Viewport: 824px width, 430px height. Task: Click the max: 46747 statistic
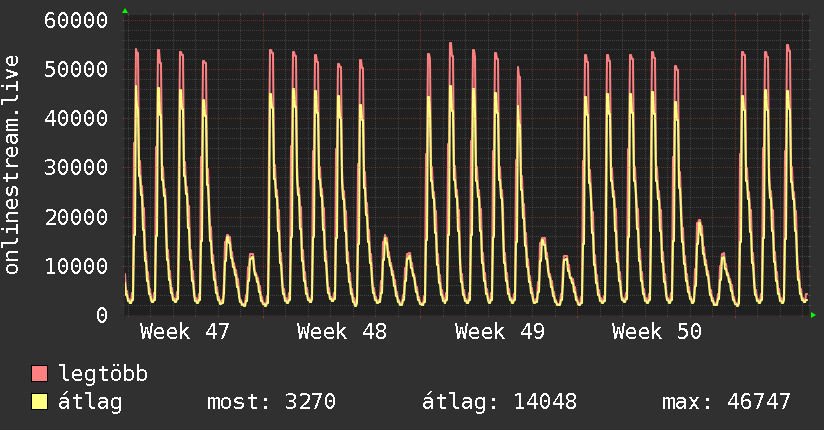coord(726,402)
